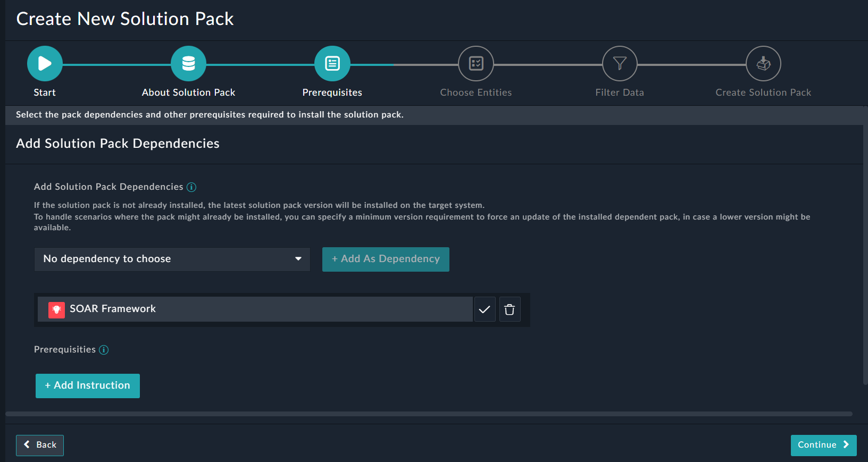
Task: Select the About Solution Pack database icon
Action: coord(188,64)
